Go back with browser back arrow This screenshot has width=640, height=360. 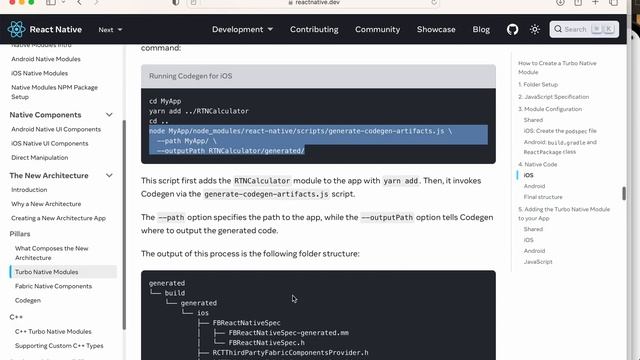(x=79, y=2)
